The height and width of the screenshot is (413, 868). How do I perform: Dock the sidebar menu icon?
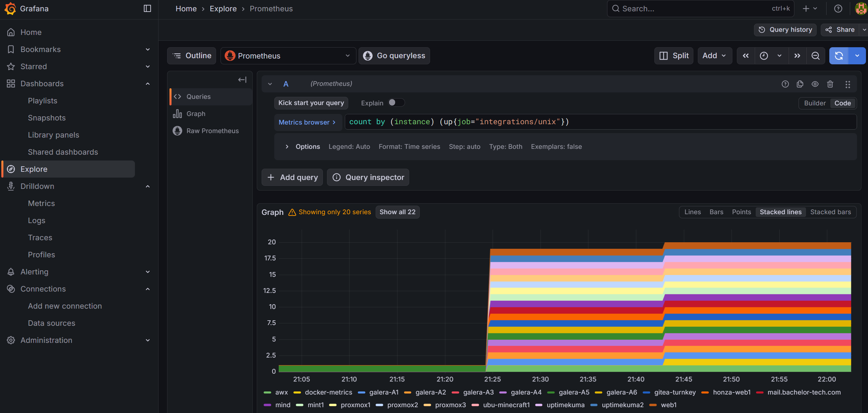point(147,9)
